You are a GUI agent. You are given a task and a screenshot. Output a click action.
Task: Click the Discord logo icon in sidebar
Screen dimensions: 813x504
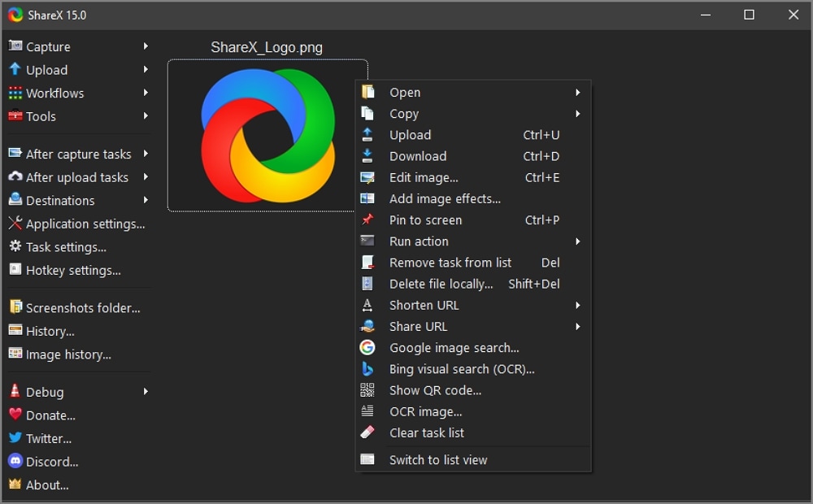pyautogui.click(x=15, y=461)
